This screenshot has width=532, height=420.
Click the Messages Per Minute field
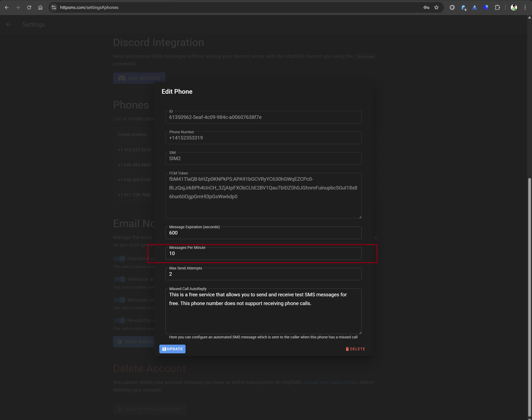tap(263, 254)
